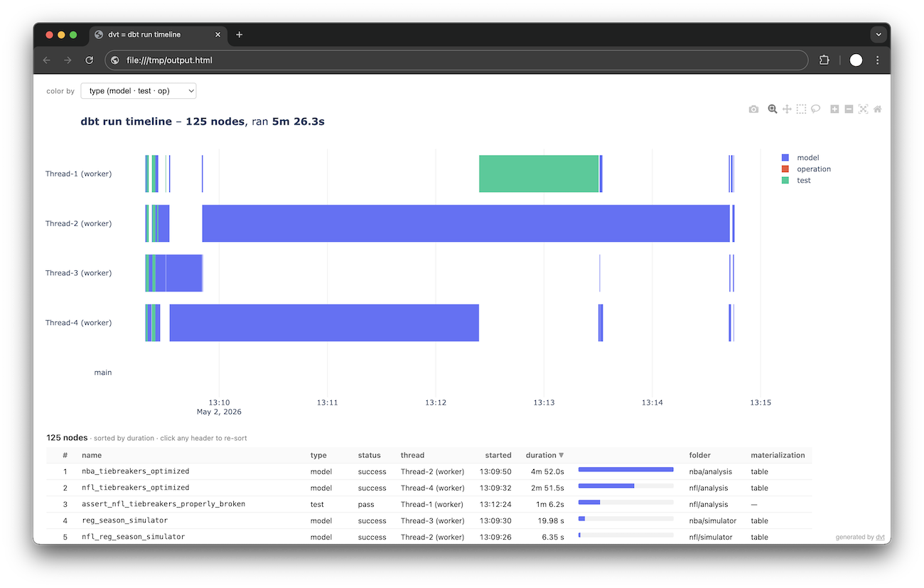Click the pass status cell
This screenshot has height=588, width=924.
coord(365,504)
